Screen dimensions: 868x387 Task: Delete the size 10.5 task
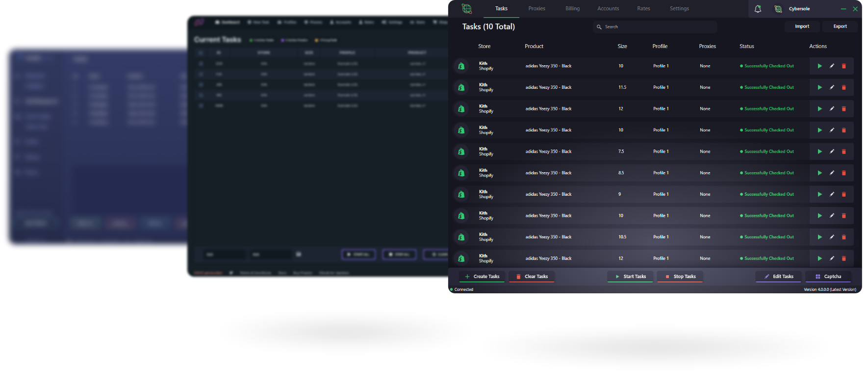pos(844,237)
